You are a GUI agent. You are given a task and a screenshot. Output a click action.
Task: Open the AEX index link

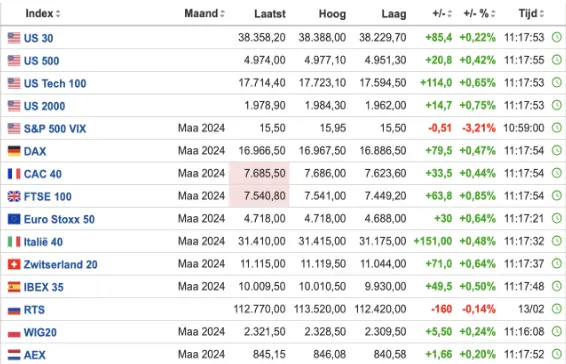[35, 355]
